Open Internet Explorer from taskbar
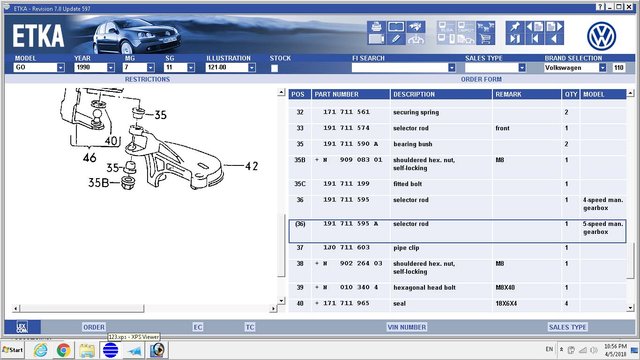The height and width of the screenshot is (360, 640). (x=40, y=350)
